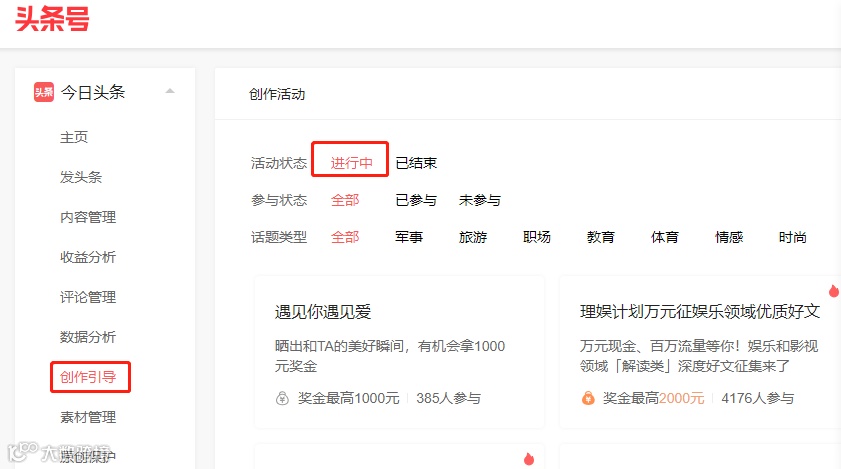
Task: Choose 情感 topic type
Action: 729,237
